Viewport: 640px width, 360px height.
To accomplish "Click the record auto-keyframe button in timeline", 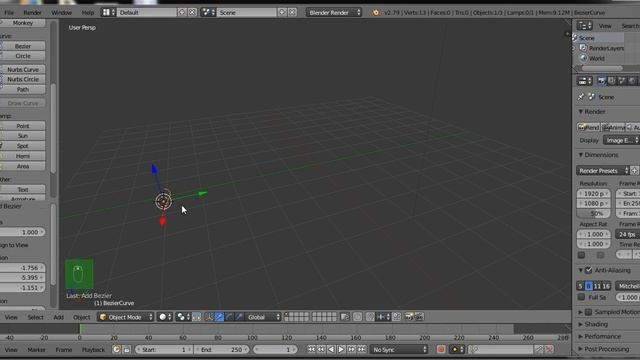I will [441, 350].
